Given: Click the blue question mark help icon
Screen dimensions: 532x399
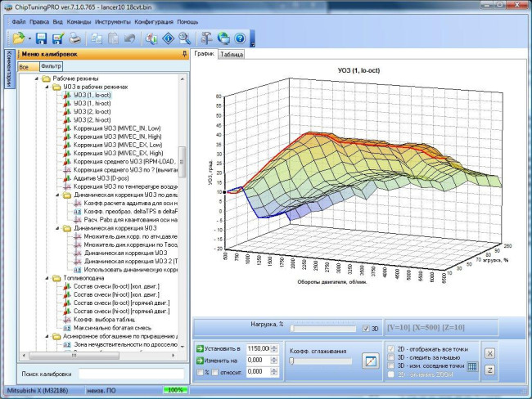Looking at the screenshot, I should 240,38.
